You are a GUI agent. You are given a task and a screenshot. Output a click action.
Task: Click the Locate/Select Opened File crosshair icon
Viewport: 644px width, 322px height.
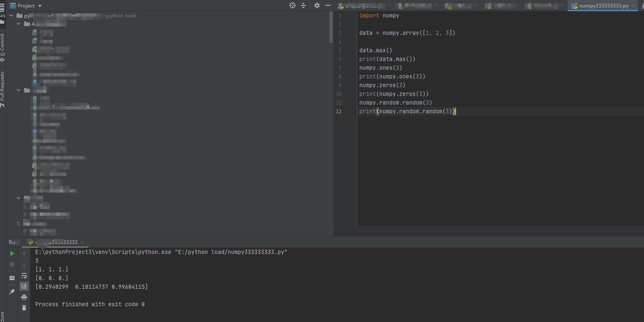tap(293, 5)
